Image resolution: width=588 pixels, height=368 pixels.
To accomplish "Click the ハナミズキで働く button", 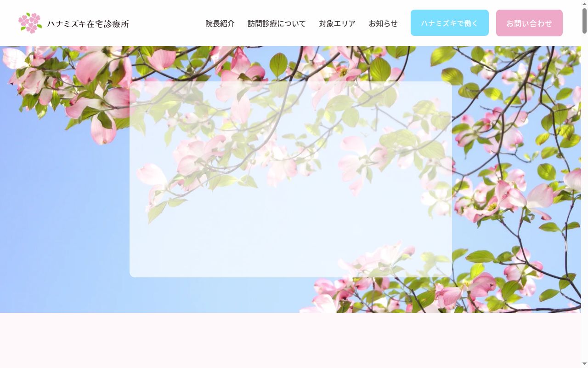I will [x=450, y=23].
